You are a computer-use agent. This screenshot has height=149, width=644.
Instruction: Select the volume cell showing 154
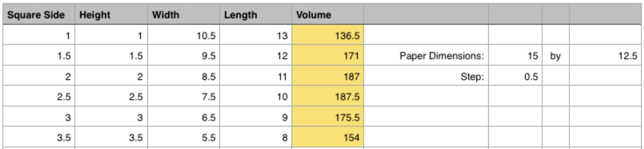(328, 137)
